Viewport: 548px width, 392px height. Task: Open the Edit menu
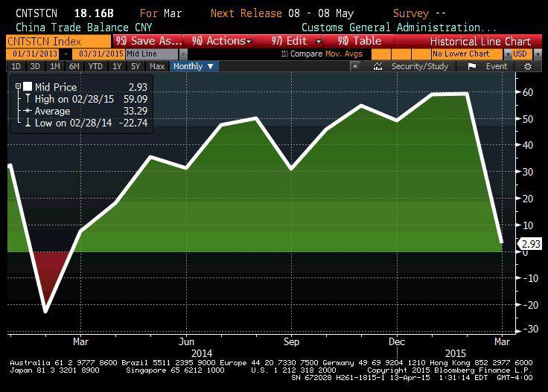pos(296,42)
